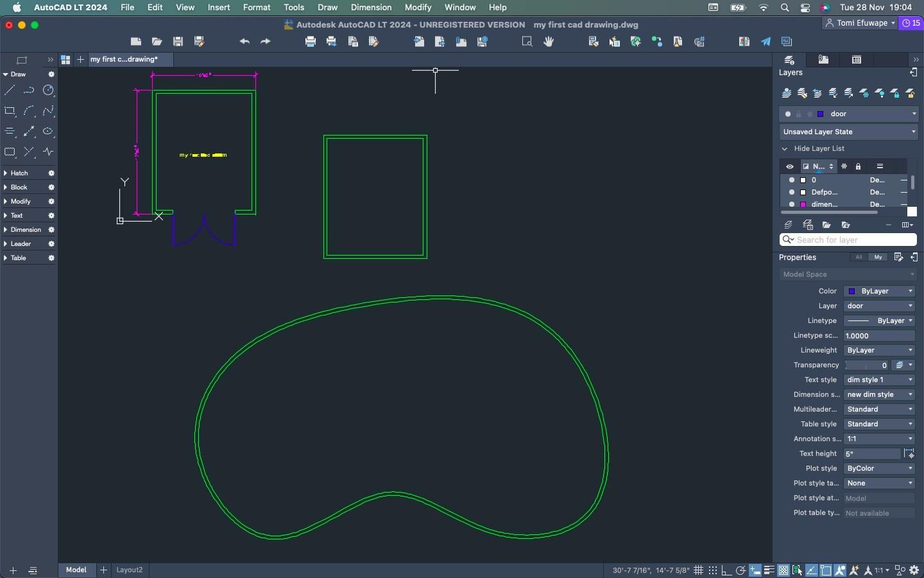Viewport: 924px width, 578px height.
Task: Click the Redo arrow in toolbar
Action: pyautogui.click(x=266, y=42)
